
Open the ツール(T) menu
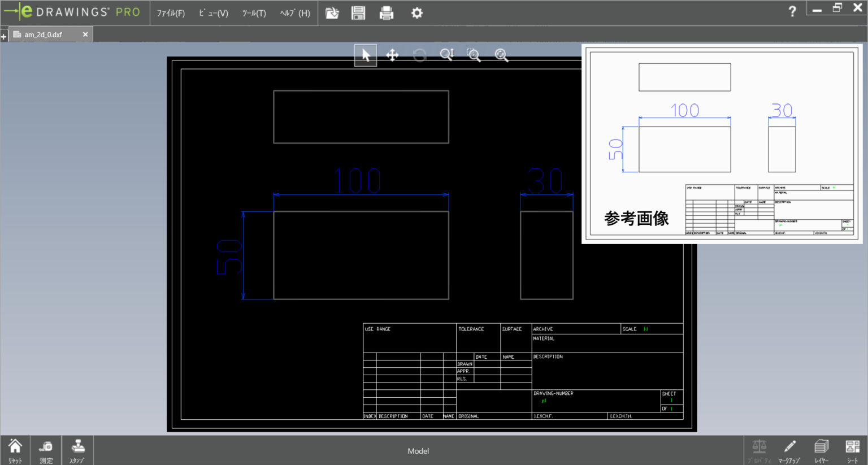click(253, 13)
